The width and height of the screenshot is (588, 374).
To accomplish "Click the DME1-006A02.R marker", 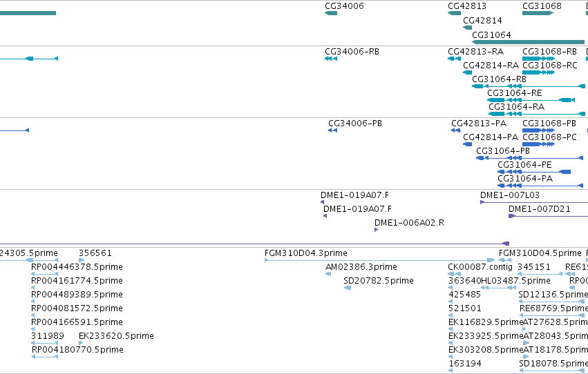I will click(376, 230).
